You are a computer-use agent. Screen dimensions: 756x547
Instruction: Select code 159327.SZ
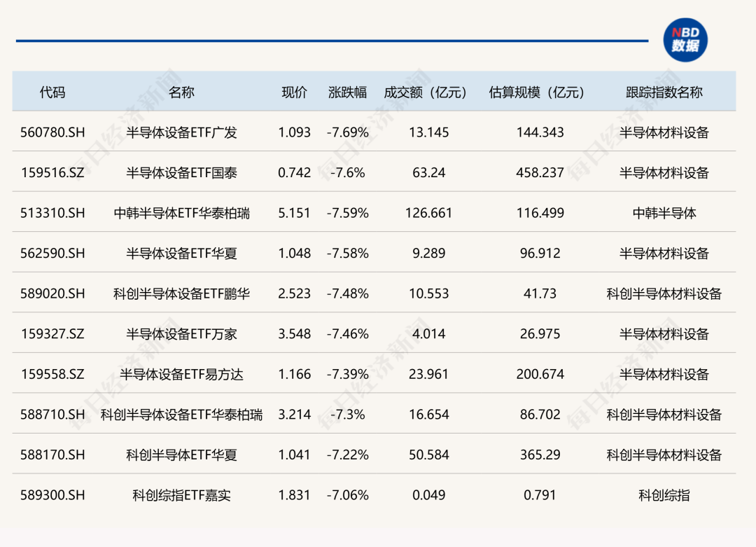[x=52, y=334]
